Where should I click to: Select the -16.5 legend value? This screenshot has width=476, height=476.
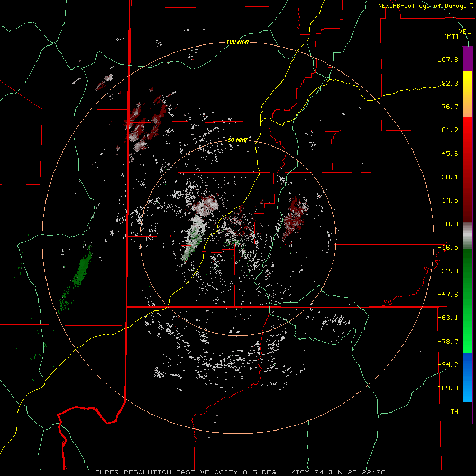coord(448,248)
